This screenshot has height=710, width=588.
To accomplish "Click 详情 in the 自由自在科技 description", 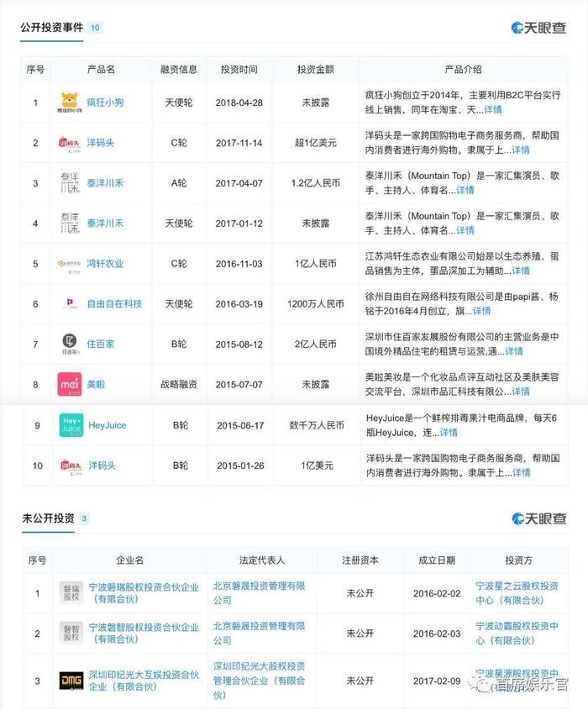I will coord(481,311).
